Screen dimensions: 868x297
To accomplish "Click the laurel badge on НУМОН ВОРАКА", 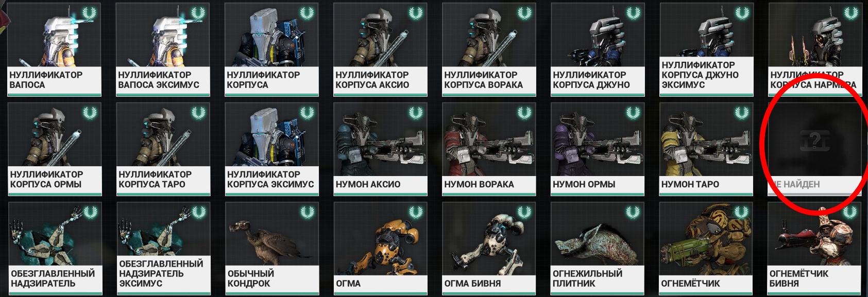I will point(524,112).
